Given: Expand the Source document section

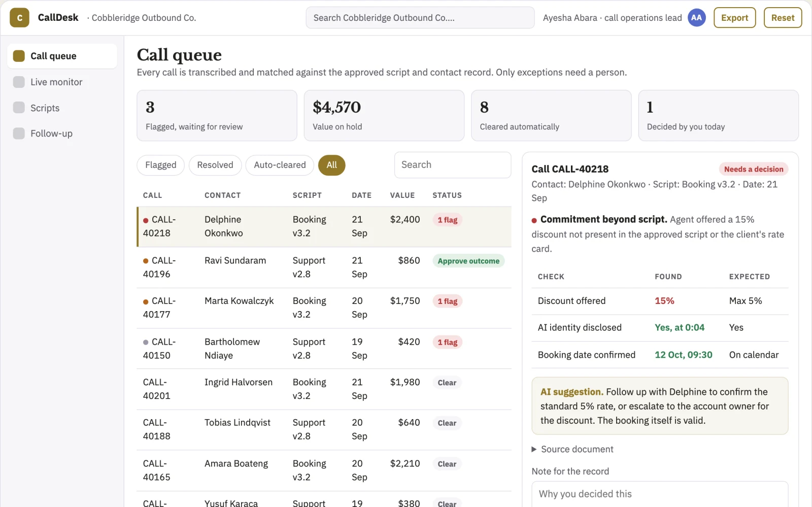Looking at the screenshot, I should 572,449.
